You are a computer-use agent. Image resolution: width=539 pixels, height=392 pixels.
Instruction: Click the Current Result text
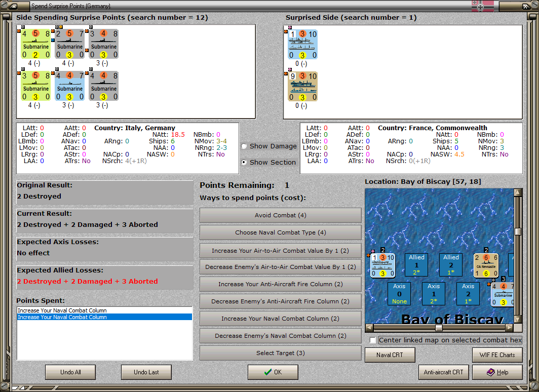coord(88,225)
